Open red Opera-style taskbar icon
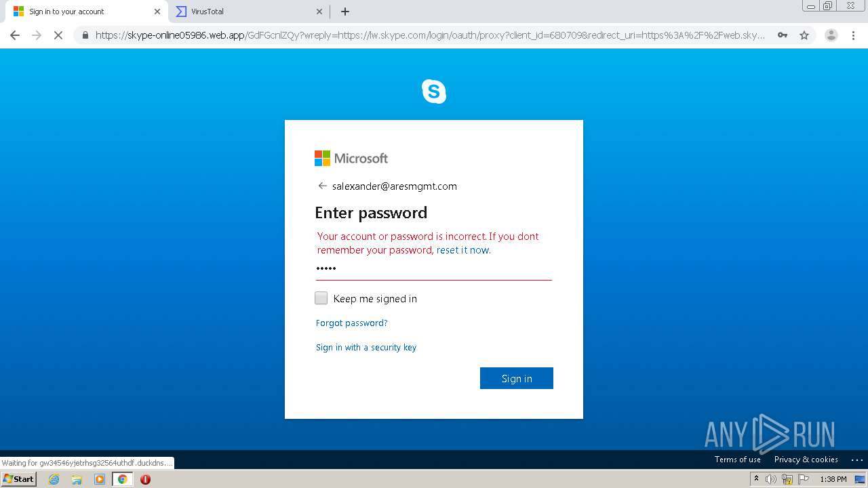 (145, 479)
